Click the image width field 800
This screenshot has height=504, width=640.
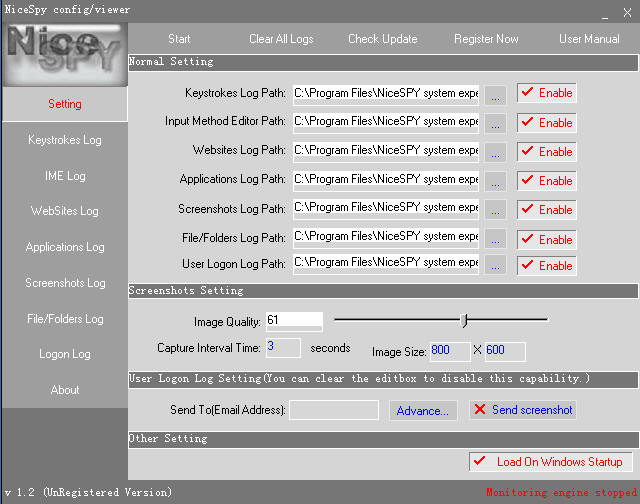click(450, 351)
